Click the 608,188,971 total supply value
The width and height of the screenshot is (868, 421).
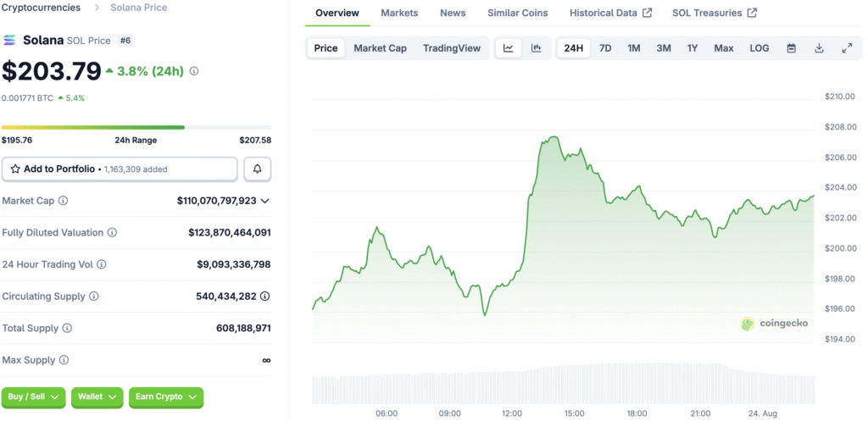(x=243, y=329)
